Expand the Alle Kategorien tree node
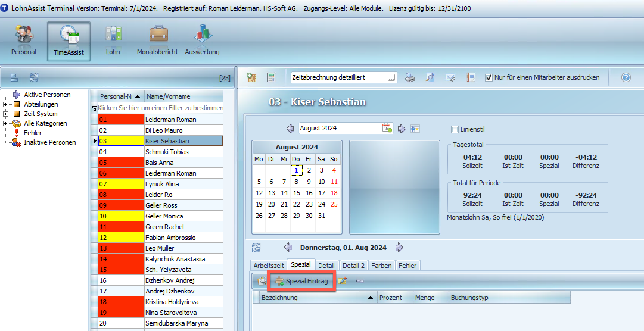Viewport: 644px width, 331px height. (5, 123)
